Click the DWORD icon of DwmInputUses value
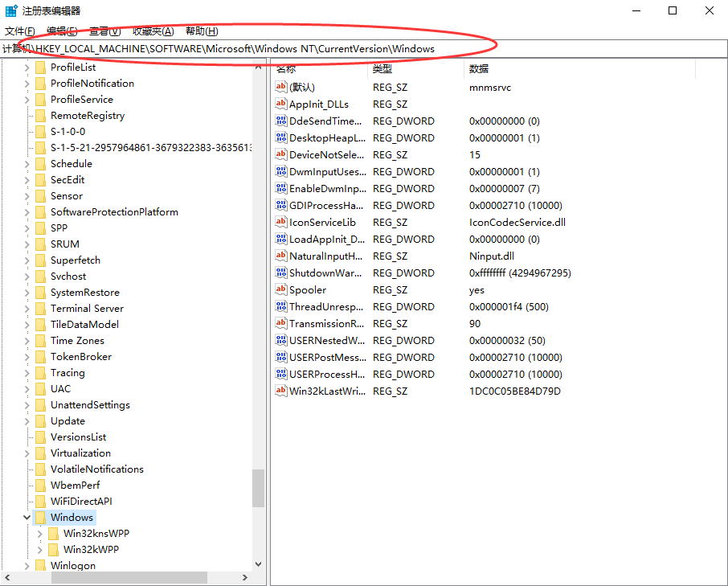 point(281,171)
